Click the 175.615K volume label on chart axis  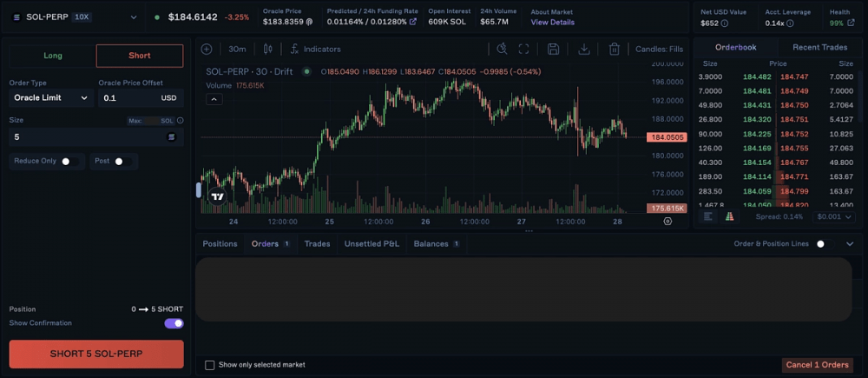[667, 209]
